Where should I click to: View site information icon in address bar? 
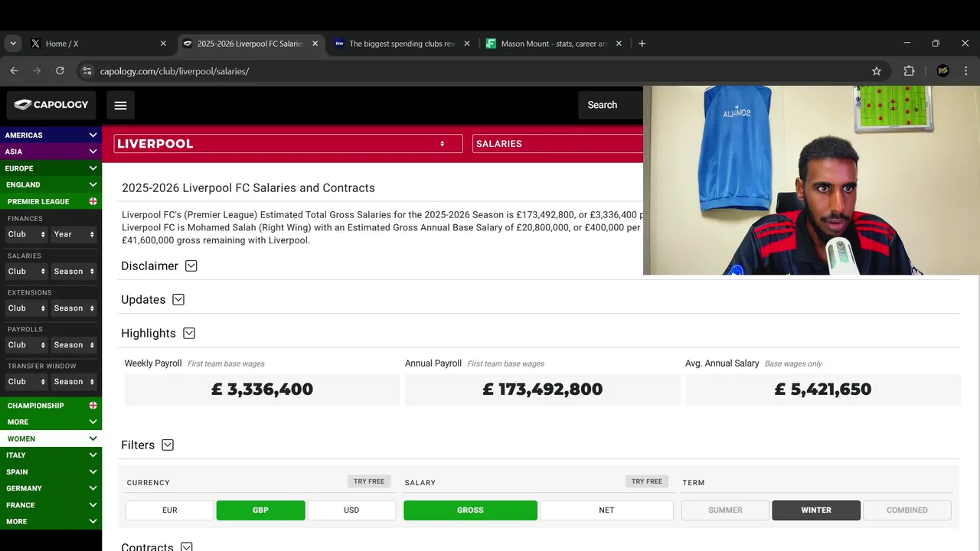tap(87, 70)
